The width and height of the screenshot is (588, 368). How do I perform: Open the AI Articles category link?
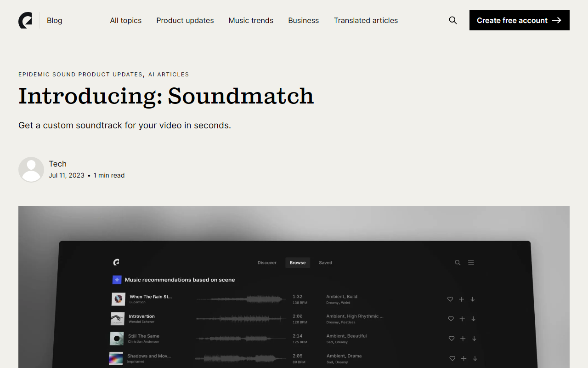(169, 75)
